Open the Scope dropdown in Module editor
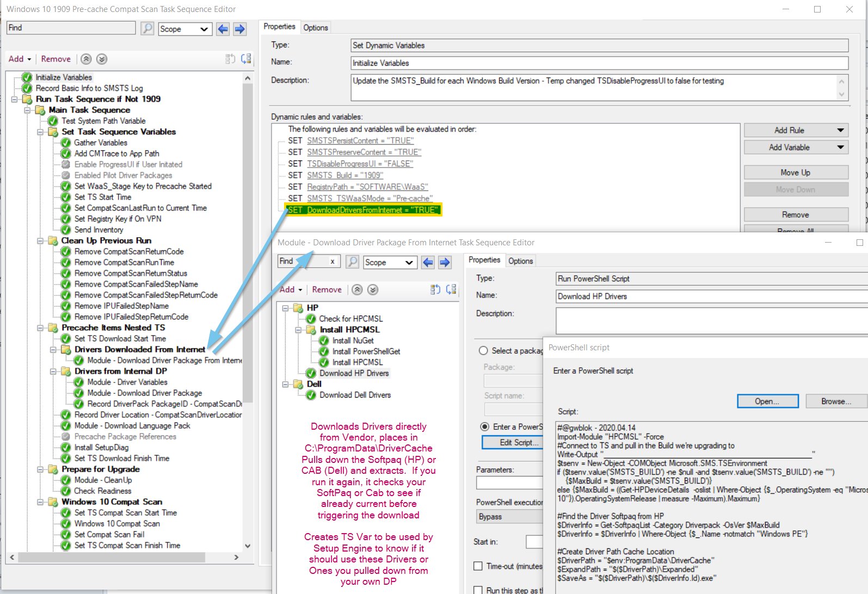868x594 pixels. (x=390, y=262)
